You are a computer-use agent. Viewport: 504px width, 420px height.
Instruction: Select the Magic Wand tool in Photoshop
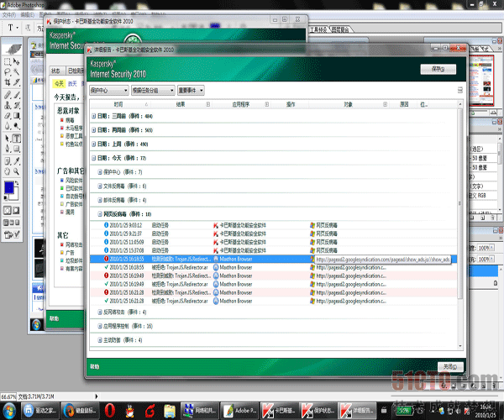17,72
